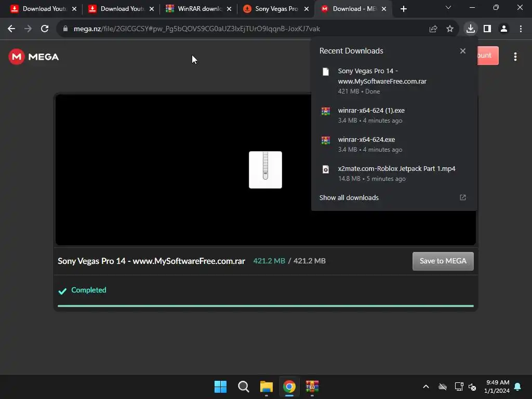This screenshot has width=532, height=399.
Task: Share this page using the share icon
Action: tap(433, 29)
